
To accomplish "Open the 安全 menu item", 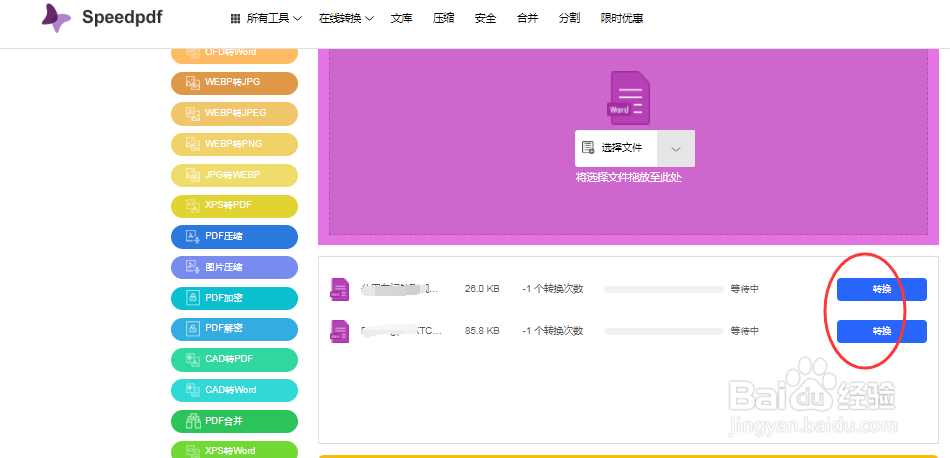I will (x=485, y=19).
